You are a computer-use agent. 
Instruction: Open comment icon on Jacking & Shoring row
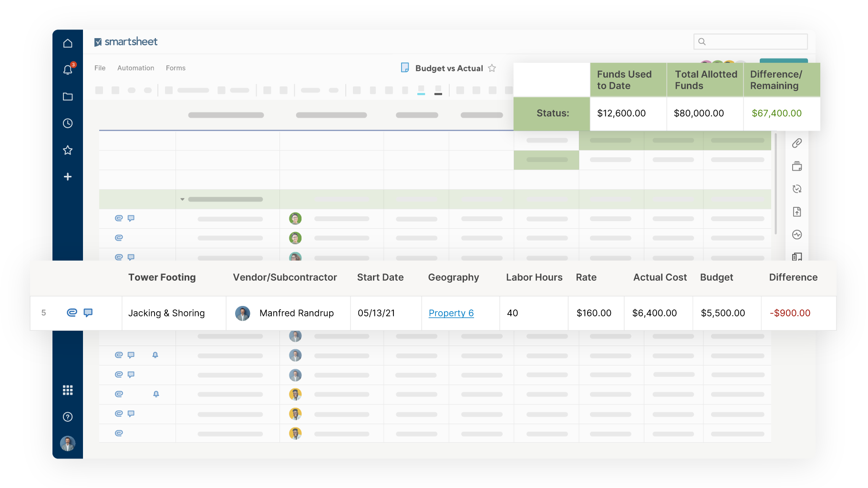click(x=88, y=313)
